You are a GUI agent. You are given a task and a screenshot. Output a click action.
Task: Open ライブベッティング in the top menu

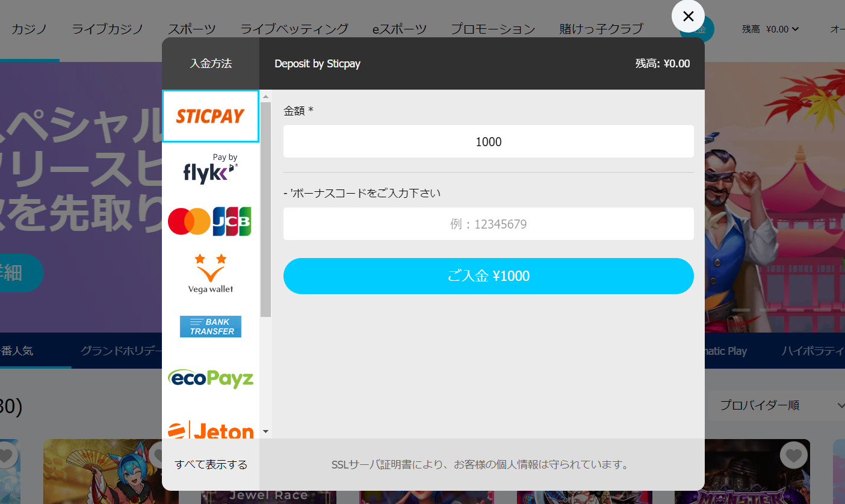pyautogui.click(x=294, y=28)
